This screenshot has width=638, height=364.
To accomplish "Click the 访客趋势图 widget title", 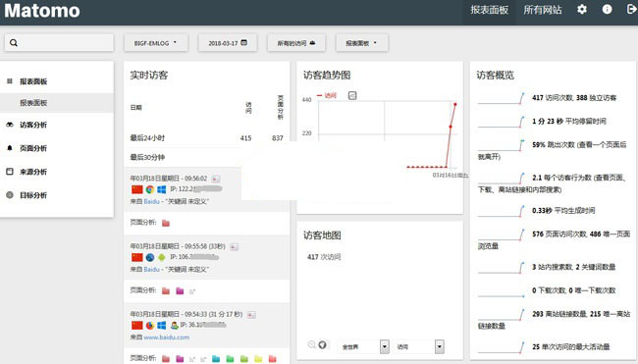I will pyautogui.click(x=327, y=76).
